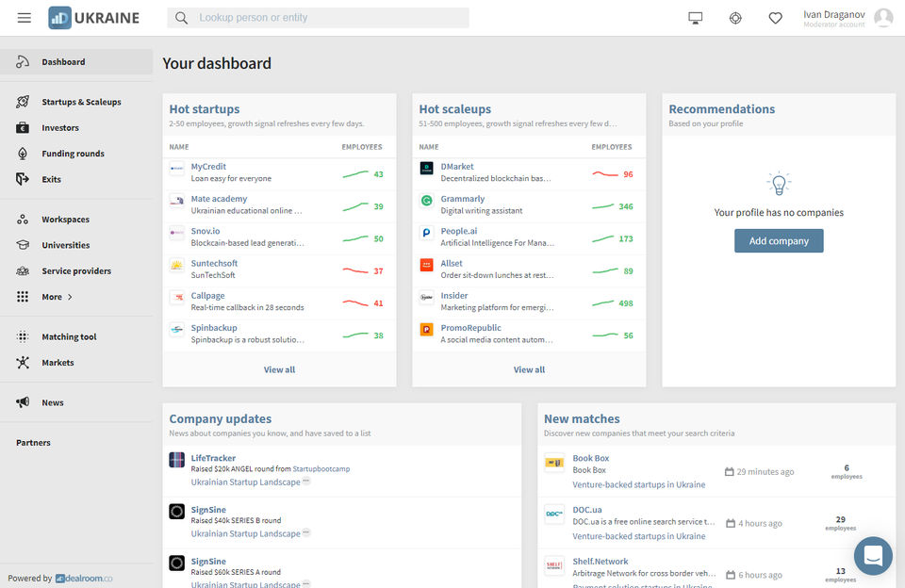Click the Spinbackup logo icon
Image resolution: width=905 pixels, height=588 pixels.
pyautogui.click(x=176, y=330)
